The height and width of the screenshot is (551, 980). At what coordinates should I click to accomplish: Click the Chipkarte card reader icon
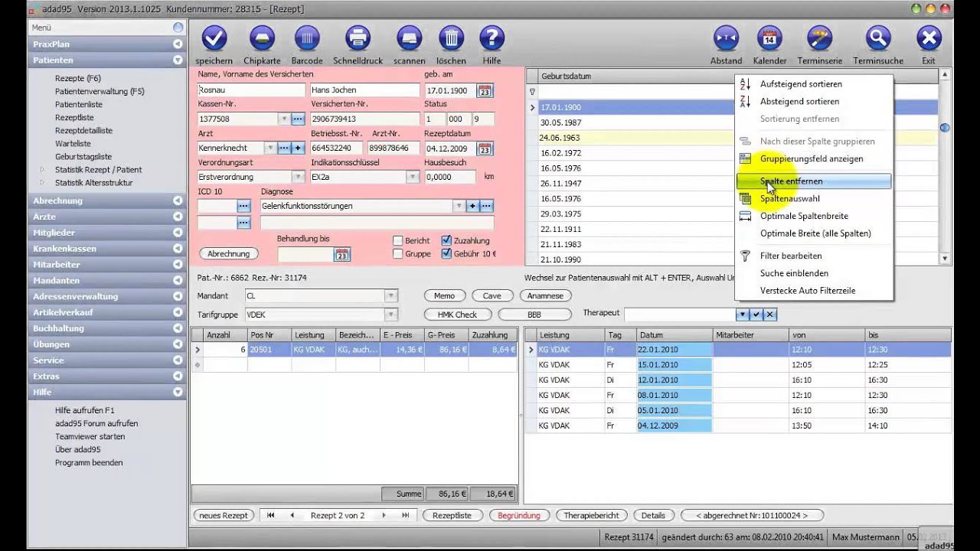coord(262,37)
